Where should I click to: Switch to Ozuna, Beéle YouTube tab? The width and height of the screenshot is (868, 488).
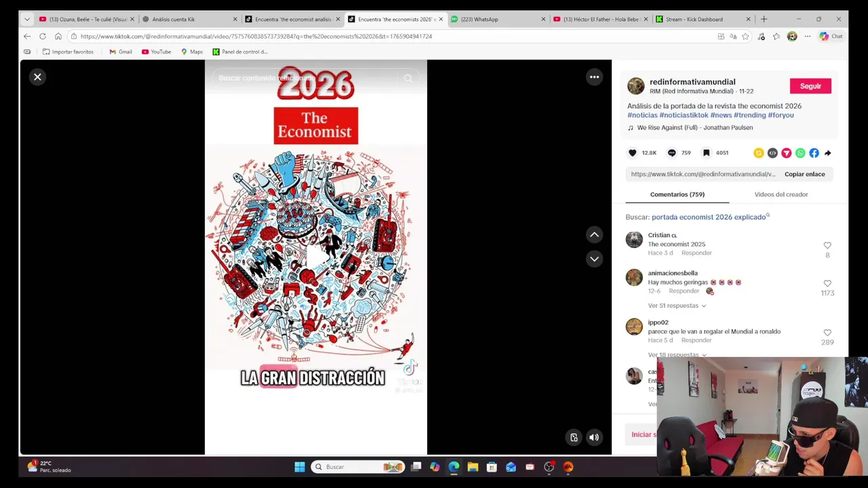click(x=87, y=19)
